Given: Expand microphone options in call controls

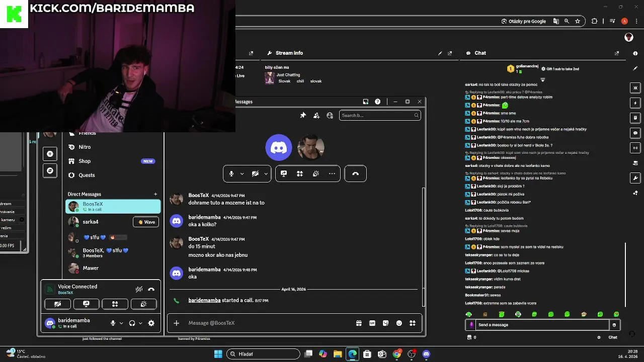Looking at the screenshot, I should click(242, 173).
